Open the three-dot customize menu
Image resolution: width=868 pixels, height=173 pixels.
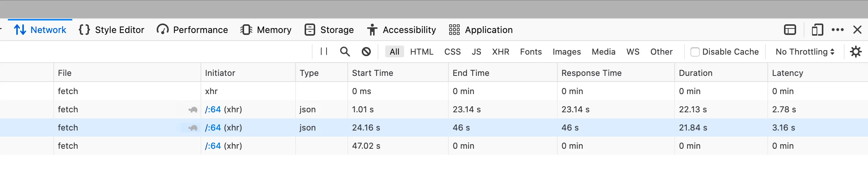tap(837, 30)
